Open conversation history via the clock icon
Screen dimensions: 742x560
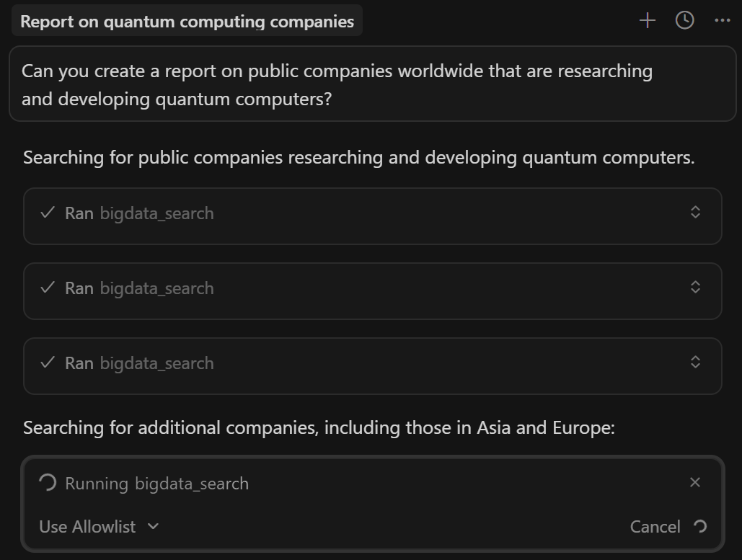tap(684, 20)
